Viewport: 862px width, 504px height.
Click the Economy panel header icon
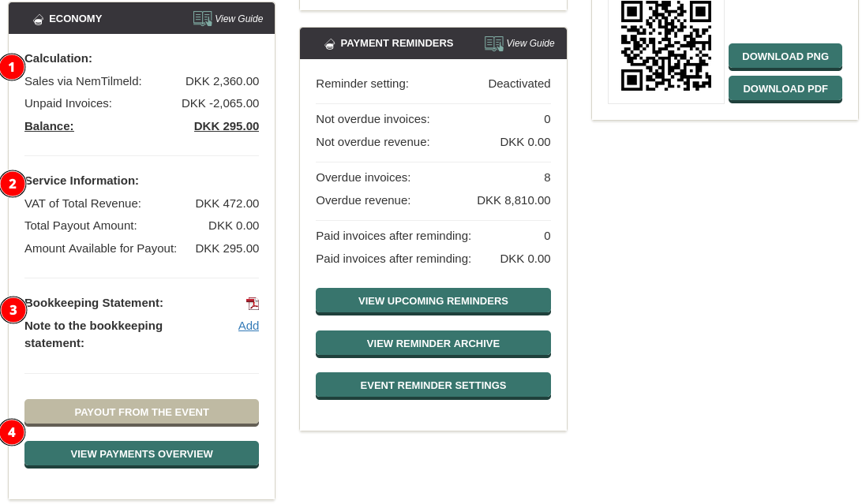[38, 19]
